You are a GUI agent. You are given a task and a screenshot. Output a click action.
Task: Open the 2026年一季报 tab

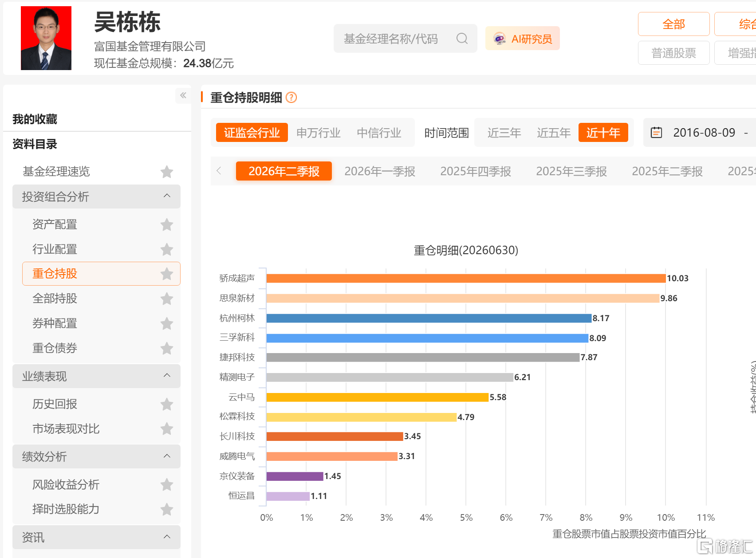(x=380, y=171)
